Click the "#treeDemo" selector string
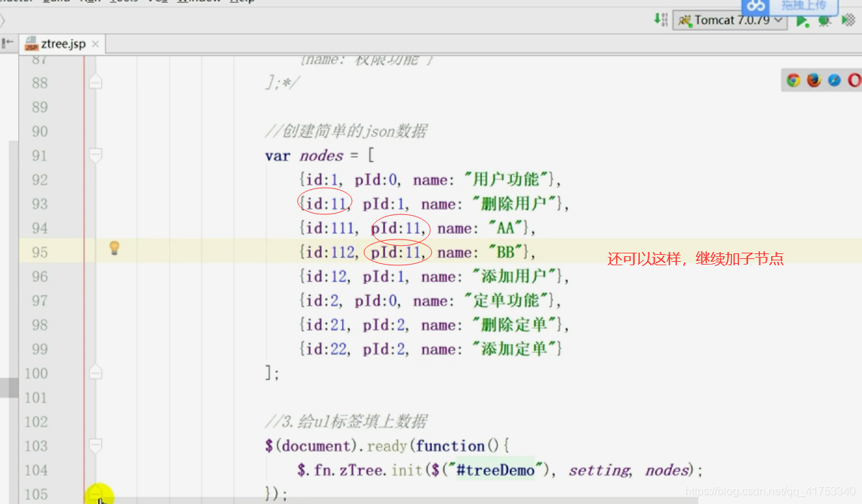The width and height of the screenshot is (862, 504). [x=495, y=470]
